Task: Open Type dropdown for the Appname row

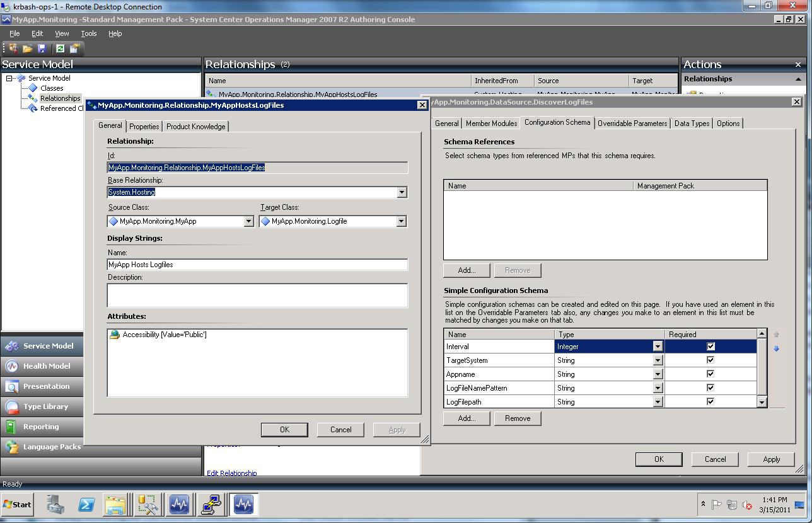Action: coord(658,374)
